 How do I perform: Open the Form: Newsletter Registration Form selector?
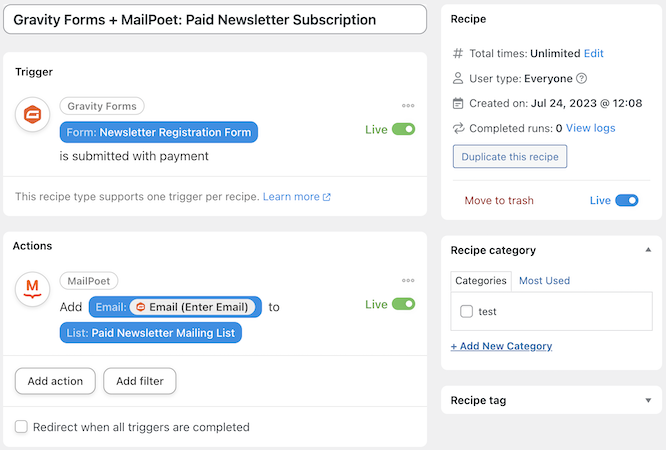tap(158, 132)
